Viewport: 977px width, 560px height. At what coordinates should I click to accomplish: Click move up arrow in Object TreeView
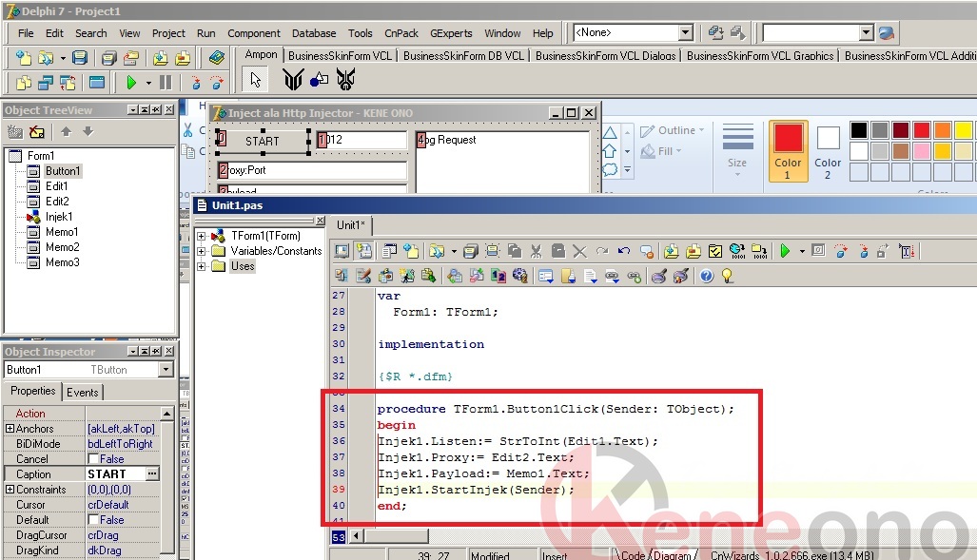coord(66,131)
